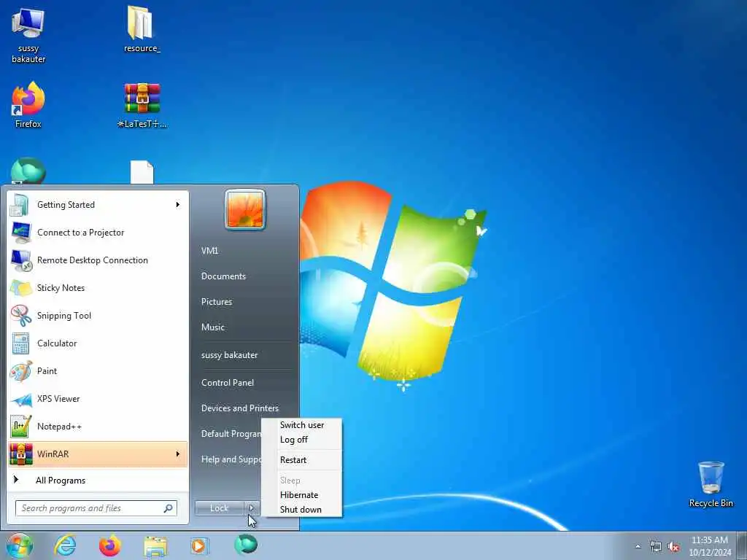
Task: Select the Firefox desktop shortcut
Action: pyautogui.click(x=28, y=105)
